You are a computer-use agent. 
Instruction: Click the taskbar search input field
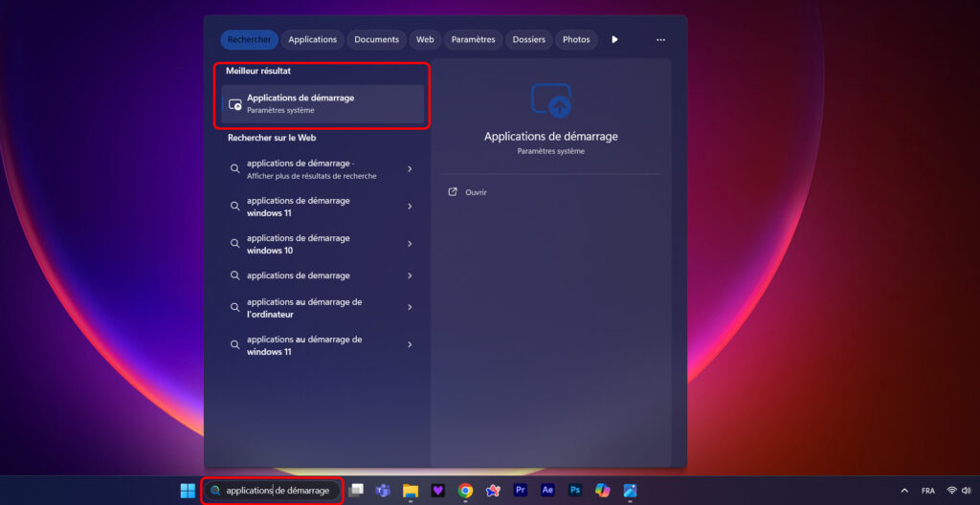tap(273, 491)
